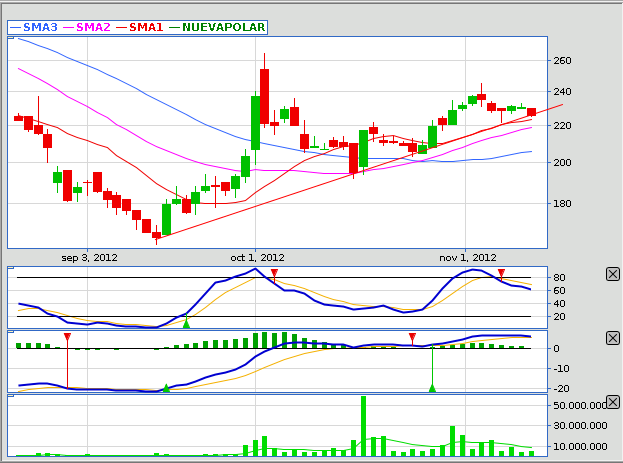Screen dimensions: 623x463
Task: Click the 260 price axis label
Action: [562, 60]
